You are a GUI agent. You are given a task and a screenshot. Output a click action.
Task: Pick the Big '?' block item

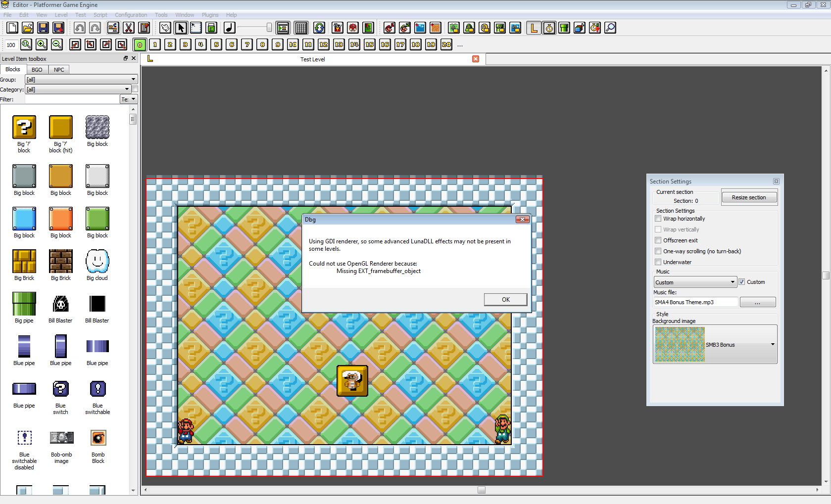(24, 134)
